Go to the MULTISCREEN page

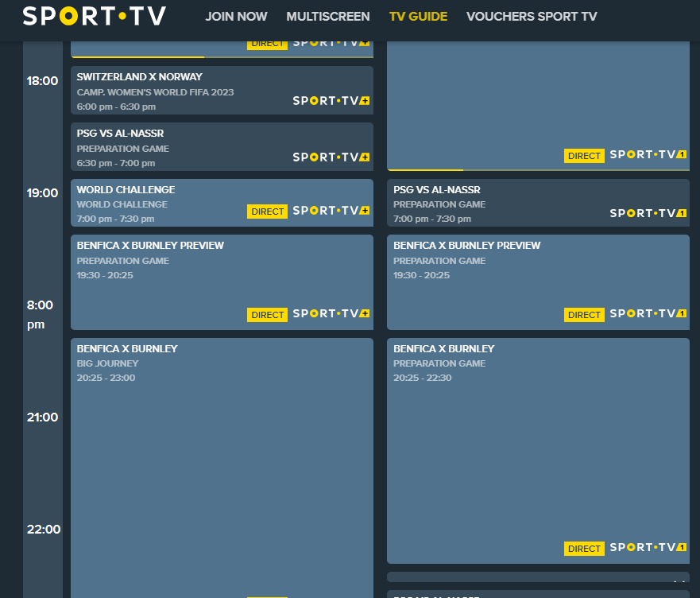pos(327,17)
